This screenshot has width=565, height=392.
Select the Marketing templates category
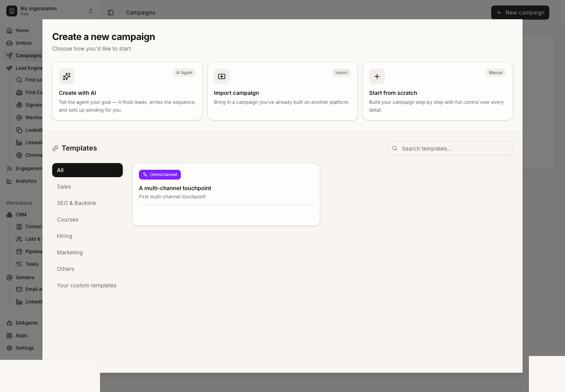point(87,252)
